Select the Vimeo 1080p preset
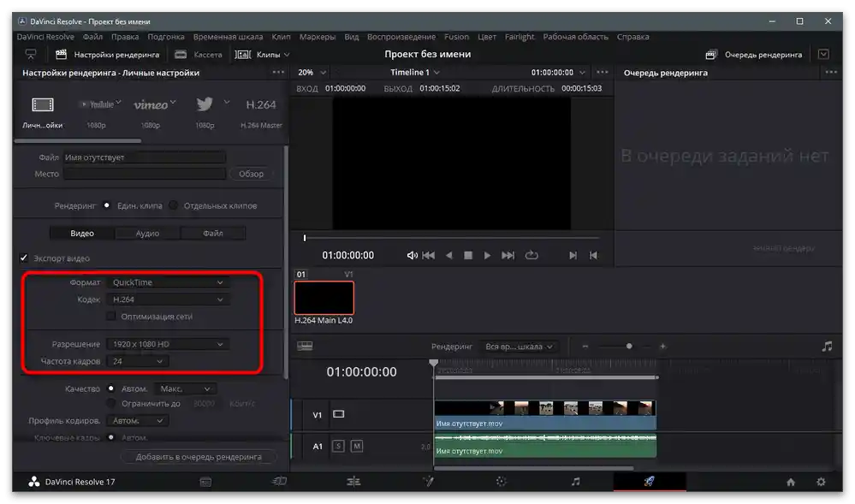 pyautogui.click(x=151, y=104)
